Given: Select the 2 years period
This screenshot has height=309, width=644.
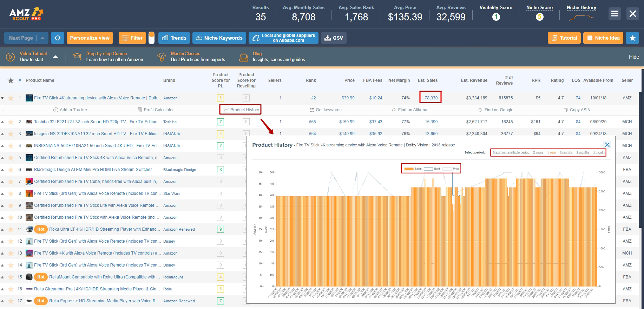Looking at the screenshot, I should coord(538,152).
